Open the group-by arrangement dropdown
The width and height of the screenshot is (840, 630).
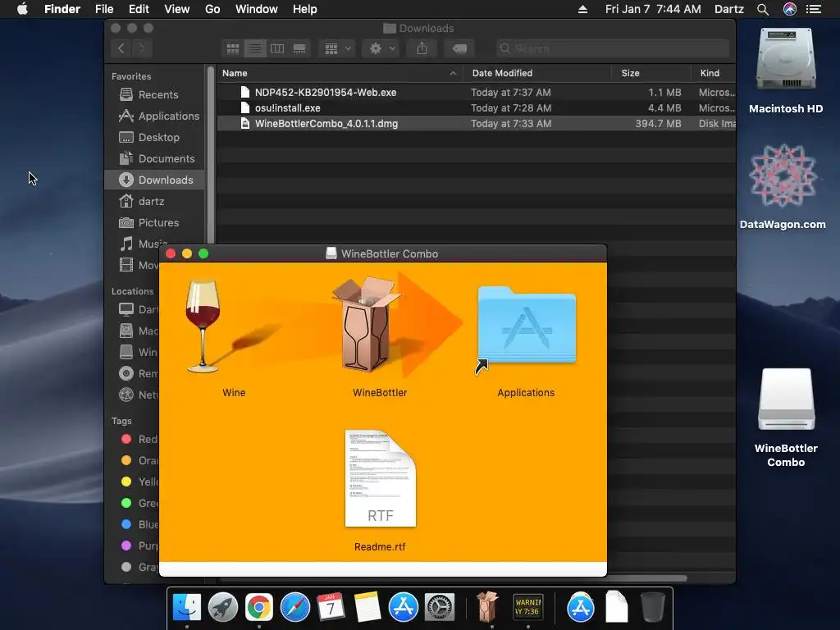click(337, 48)
